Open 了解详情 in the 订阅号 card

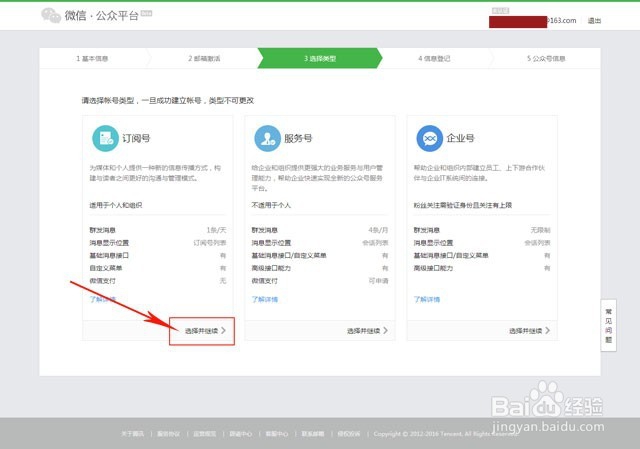[102, 299]
